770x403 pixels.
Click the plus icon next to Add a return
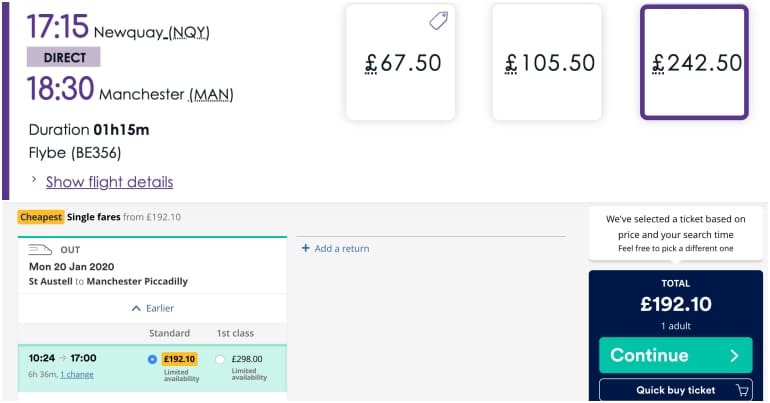305,248
